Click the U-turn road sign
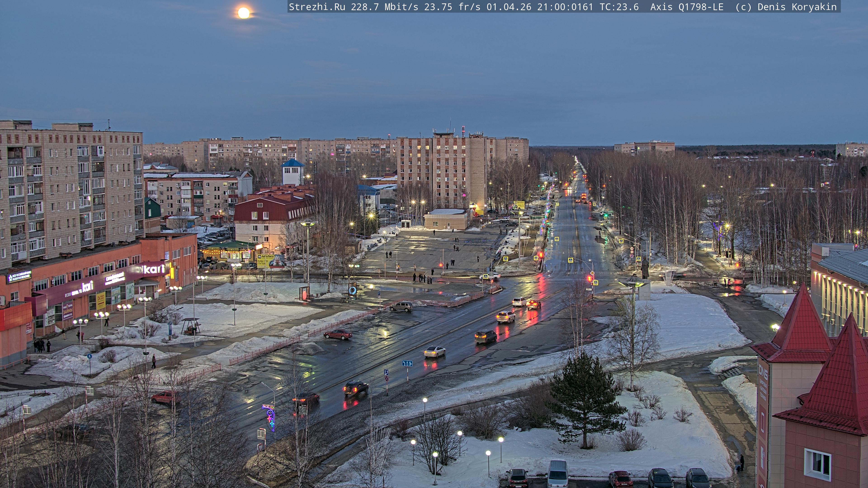 tap(386, 372)
